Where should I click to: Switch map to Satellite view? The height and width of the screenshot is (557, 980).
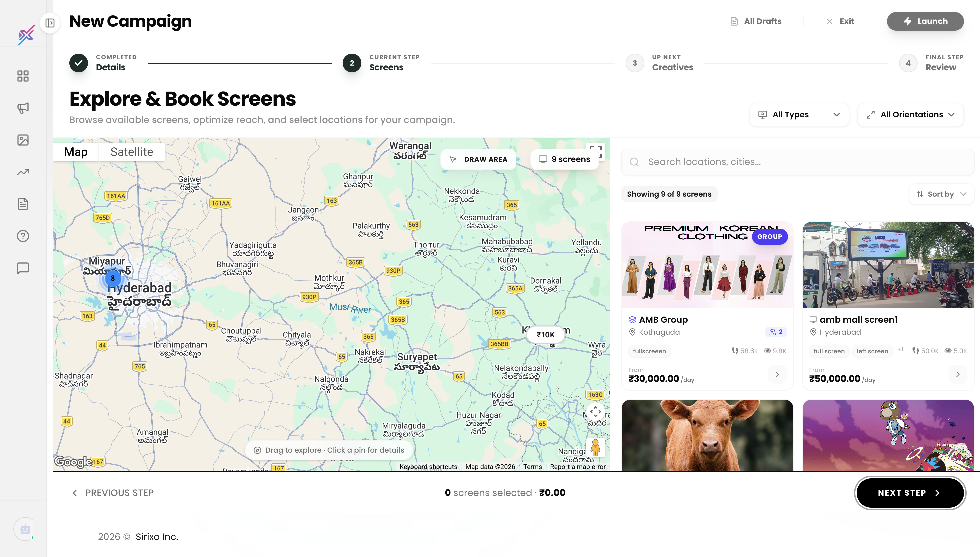pos(132,152)
